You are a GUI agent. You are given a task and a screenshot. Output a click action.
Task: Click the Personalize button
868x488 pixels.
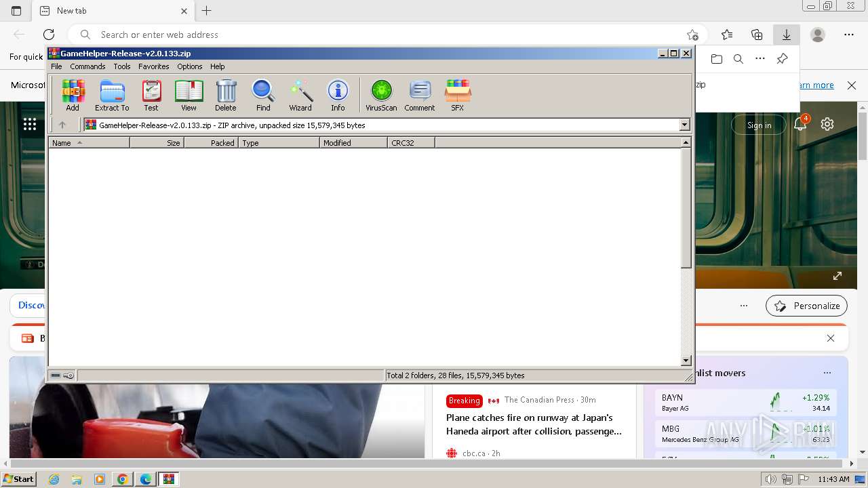[807, 306]
